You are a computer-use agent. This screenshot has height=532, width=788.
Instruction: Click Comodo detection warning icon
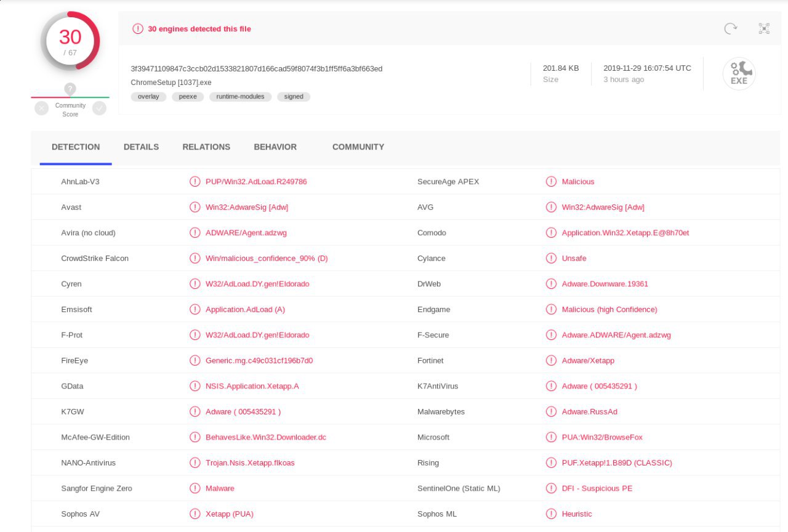[551, 233]
